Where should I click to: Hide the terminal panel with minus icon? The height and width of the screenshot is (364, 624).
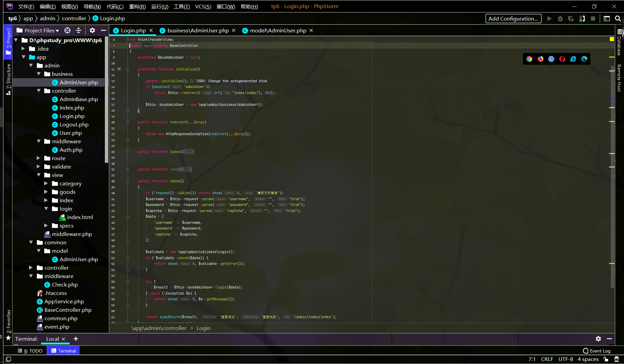[x=610, y=339]
